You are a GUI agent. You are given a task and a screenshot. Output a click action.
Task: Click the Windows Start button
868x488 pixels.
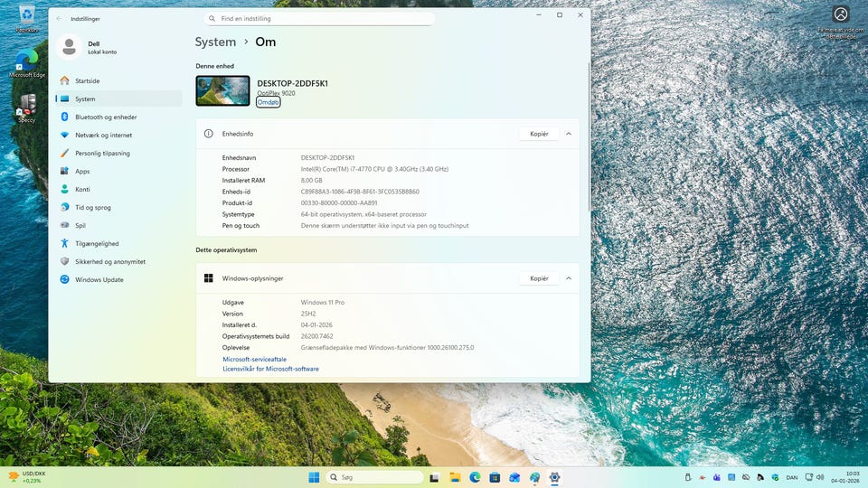tap(314, 477)
